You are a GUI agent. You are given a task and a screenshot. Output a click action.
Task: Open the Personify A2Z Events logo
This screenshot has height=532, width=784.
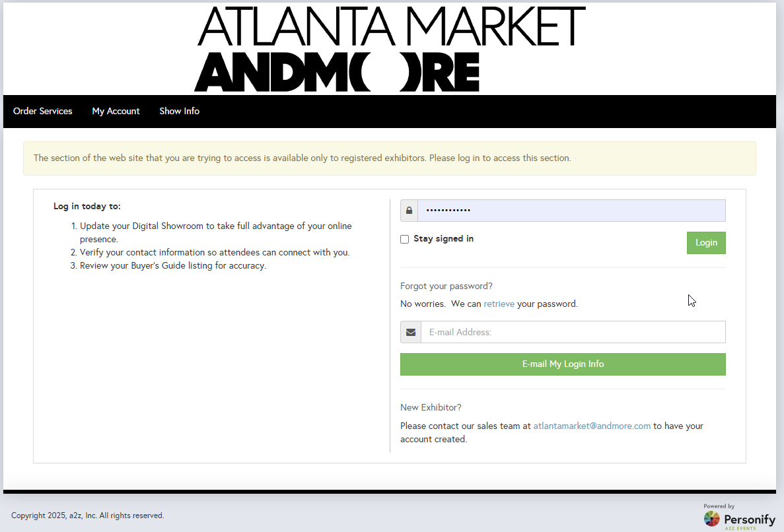click(x=740, y=519)
